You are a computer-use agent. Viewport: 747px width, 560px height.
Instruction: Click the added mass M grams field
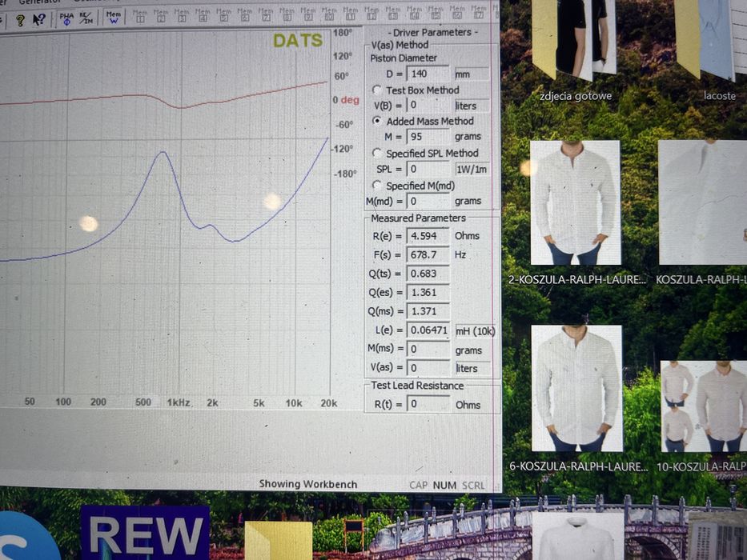click(x=428, y=137)
